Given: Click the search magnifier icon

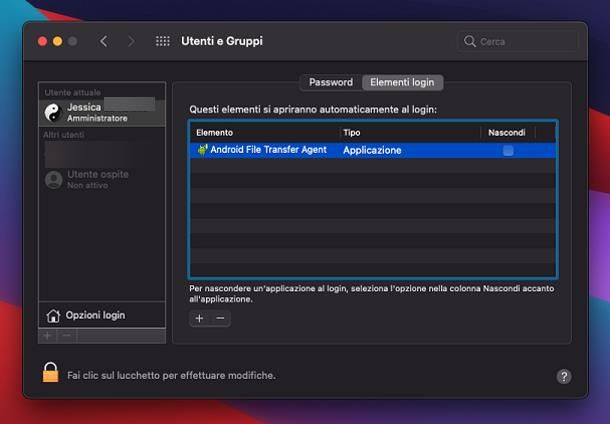Looking at the screenshot, I should pyautogui.click(x=470, y=41).
